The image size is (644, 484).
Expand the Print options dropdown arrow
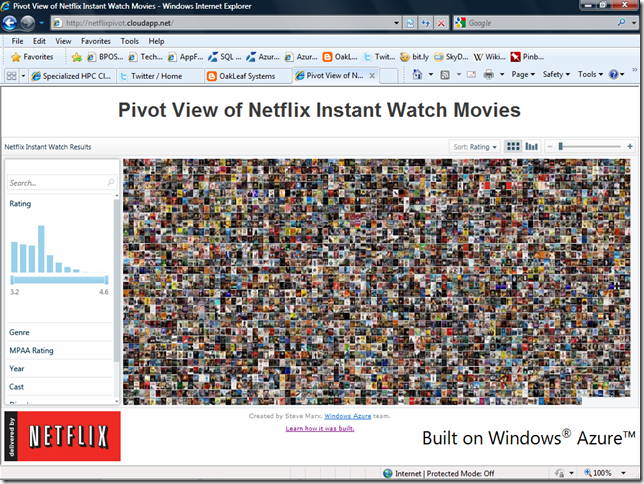coord(501,74)
